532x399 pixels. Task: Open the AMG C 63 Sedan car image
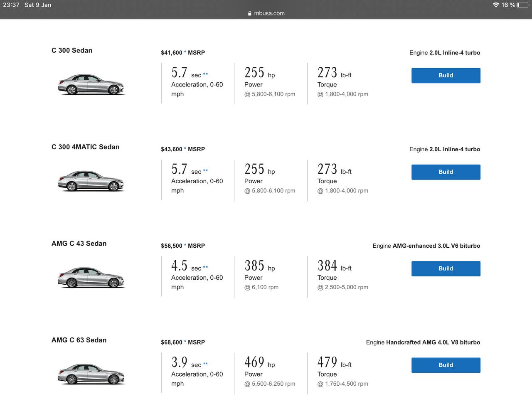(91, 374)
